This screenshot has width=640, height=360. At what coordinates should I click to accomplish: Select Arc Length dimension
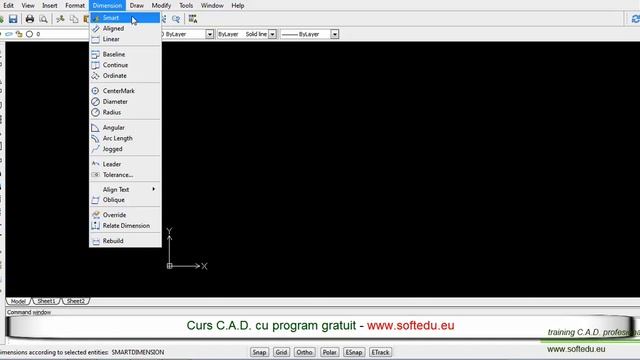(125, 138)
